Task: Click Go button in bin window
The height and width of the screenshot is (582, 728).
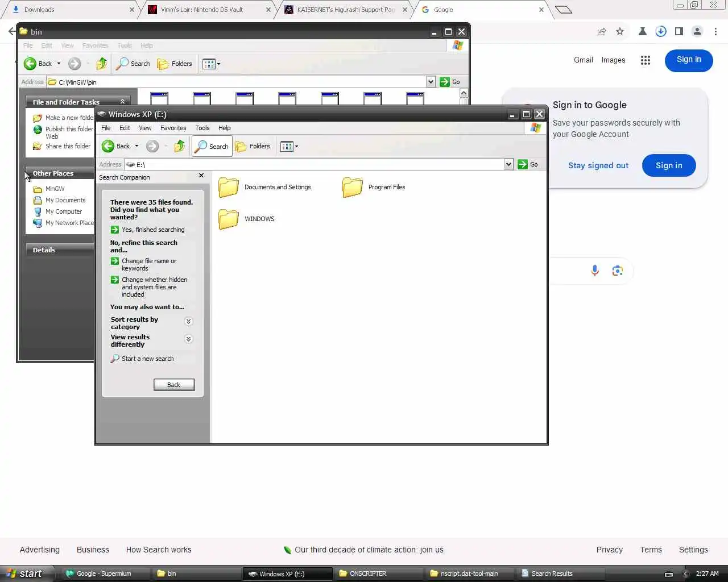Action: pyautogui.click(x=450, y=82)
